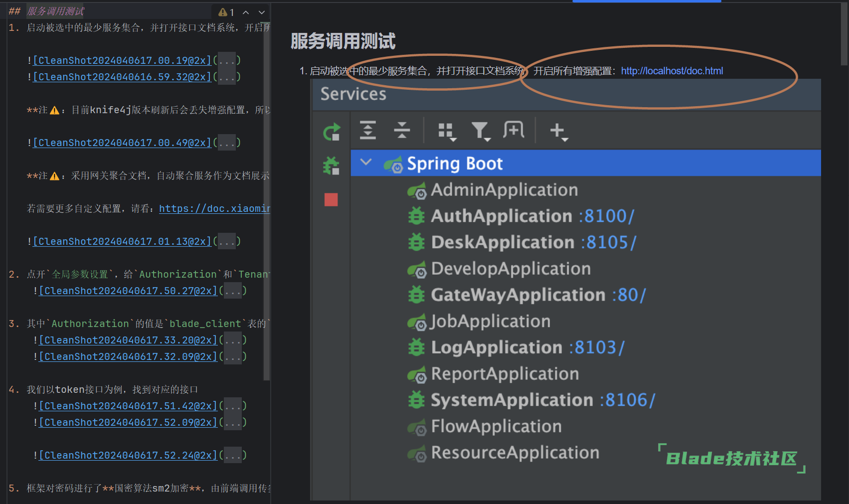Screen dimensions: 849x504
Task: Expand folded URL after CleanShot2024040617.00.19@2x
Action: [x=227, y=60]
